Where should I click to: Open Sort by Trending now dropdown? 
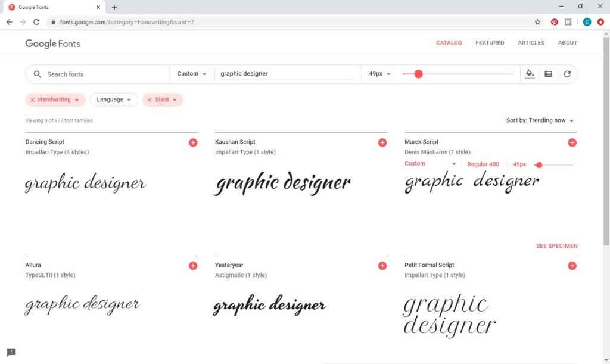[x=540, y=120]
